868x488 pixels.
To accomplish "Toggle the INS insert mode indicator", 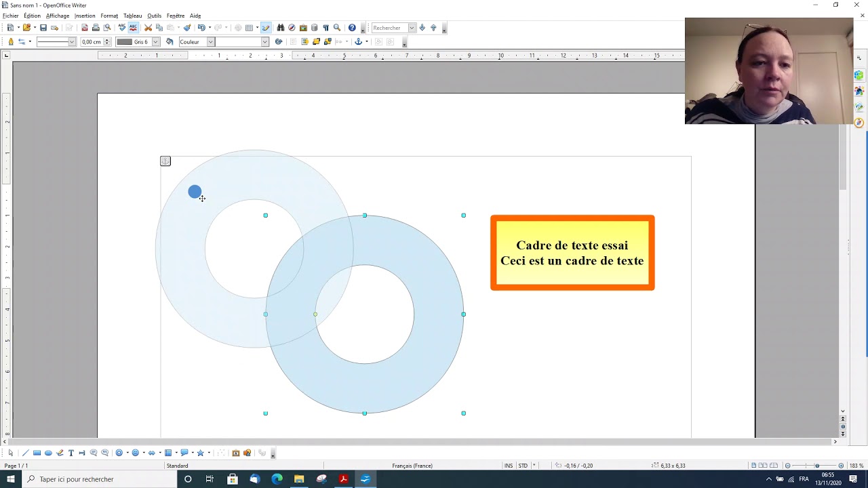I will click(509, 466).
